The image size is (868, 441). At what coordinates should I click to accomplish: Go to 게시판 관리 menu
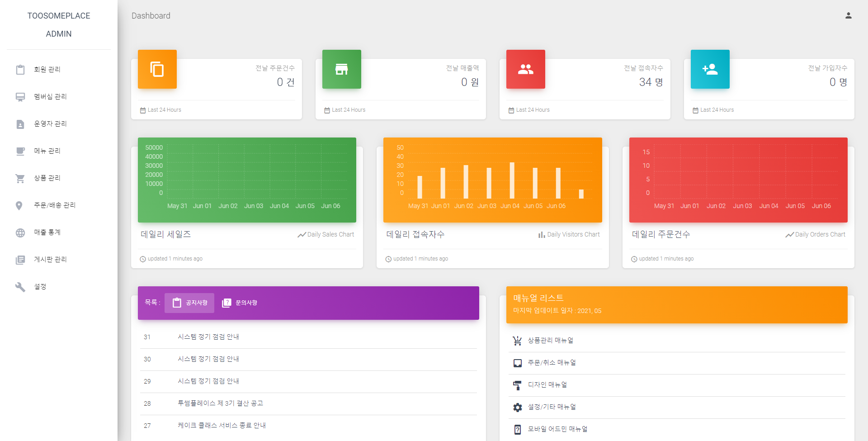pos(50,259)
